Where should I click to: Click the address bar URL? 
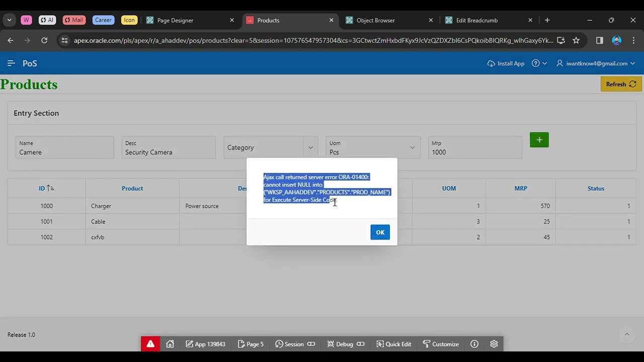tap(313, 40)
